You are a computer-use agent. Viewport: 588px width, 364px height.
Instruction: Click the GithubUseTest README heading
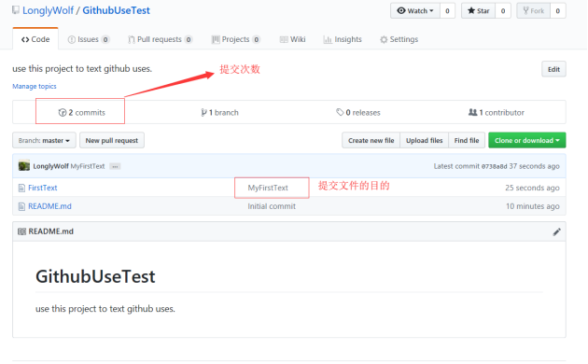click(x=95, y=276)
